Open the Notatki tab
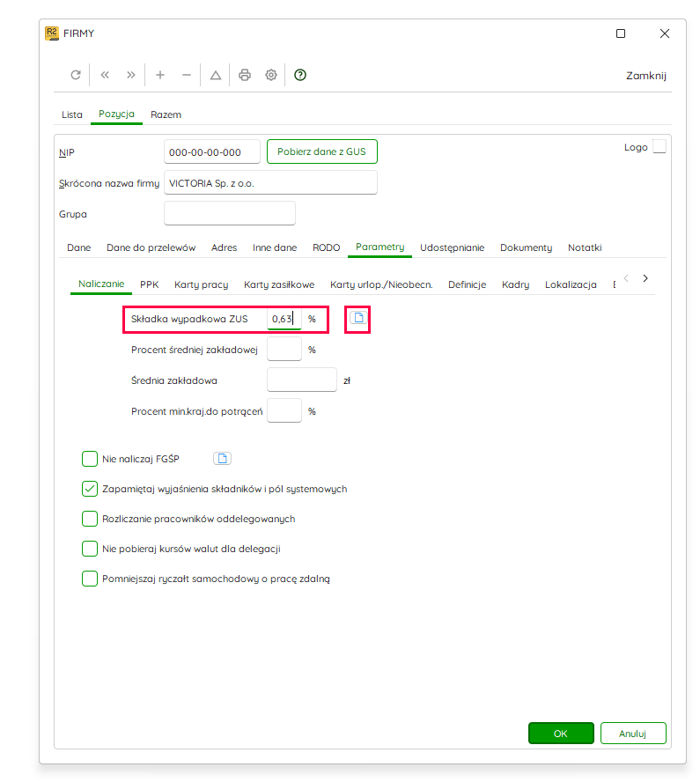Screen dimensions: 700x782 585,247
